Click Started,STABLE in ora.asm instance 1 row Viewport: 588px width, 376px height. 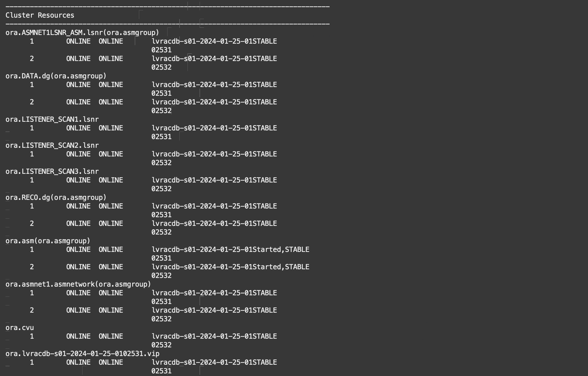coord(281,250)
